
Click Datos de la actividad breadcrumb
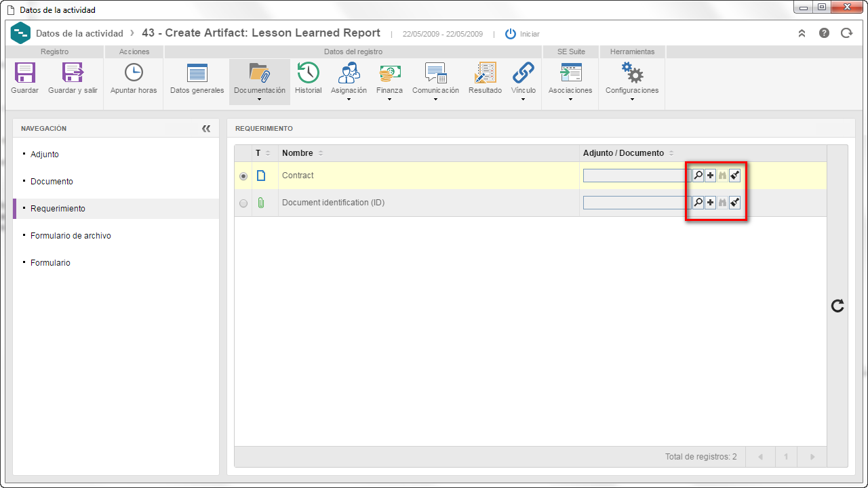(79, 33)
